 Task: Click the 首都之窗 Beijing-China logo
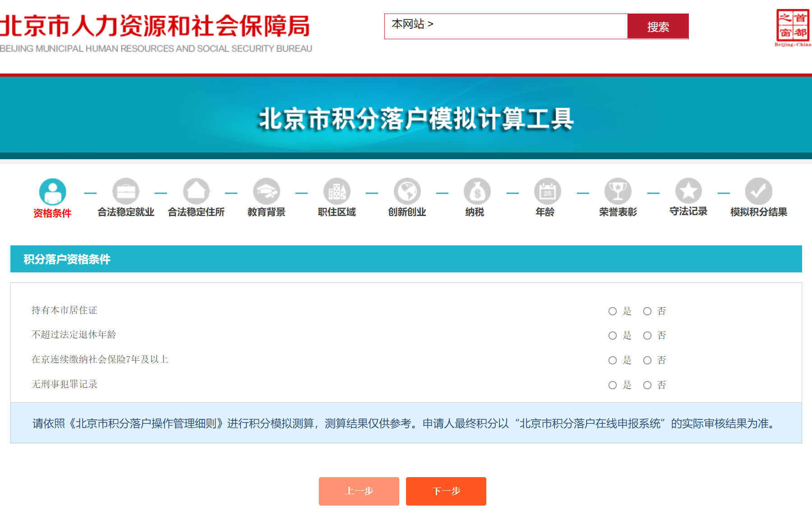[793, 28]
